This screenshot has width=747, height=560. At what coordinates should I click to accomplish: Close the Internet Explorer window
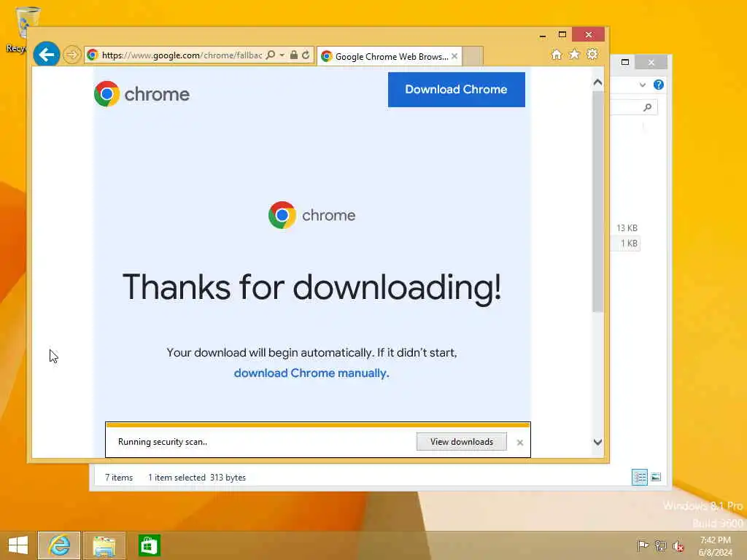589,34
